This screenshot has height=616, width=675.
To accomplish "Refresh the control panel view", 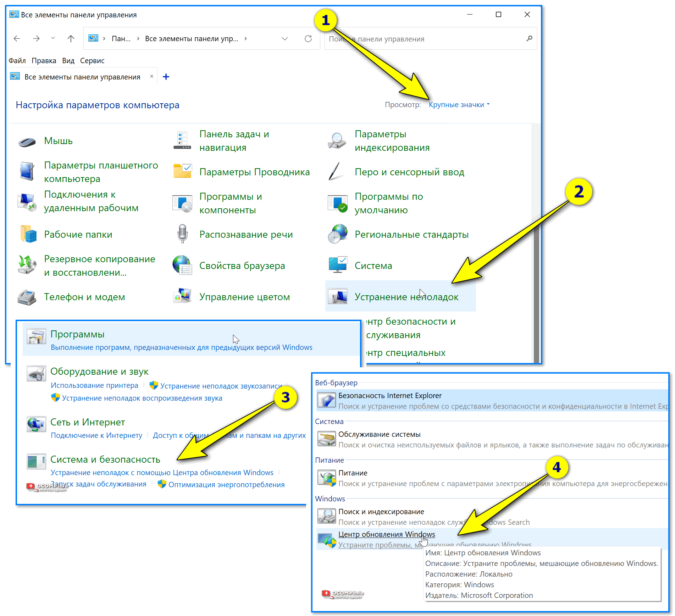I will pyautogui.click(x=308, y=38).
